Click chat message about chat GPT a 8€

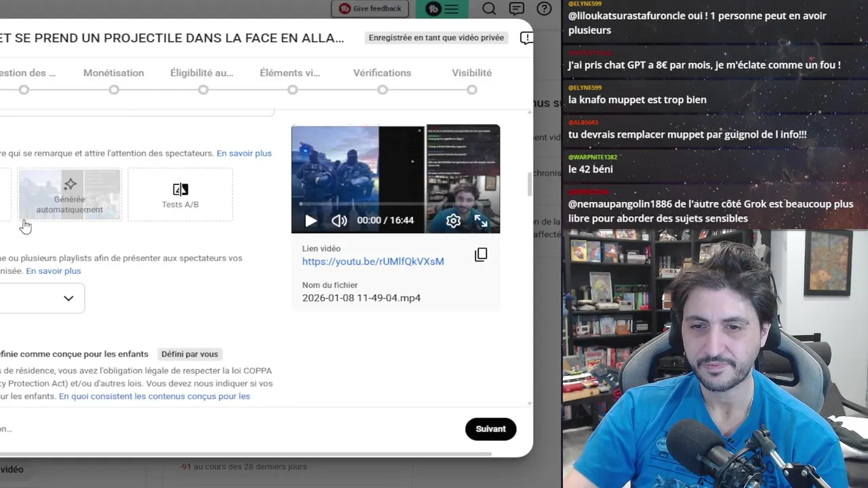[704, 65]
